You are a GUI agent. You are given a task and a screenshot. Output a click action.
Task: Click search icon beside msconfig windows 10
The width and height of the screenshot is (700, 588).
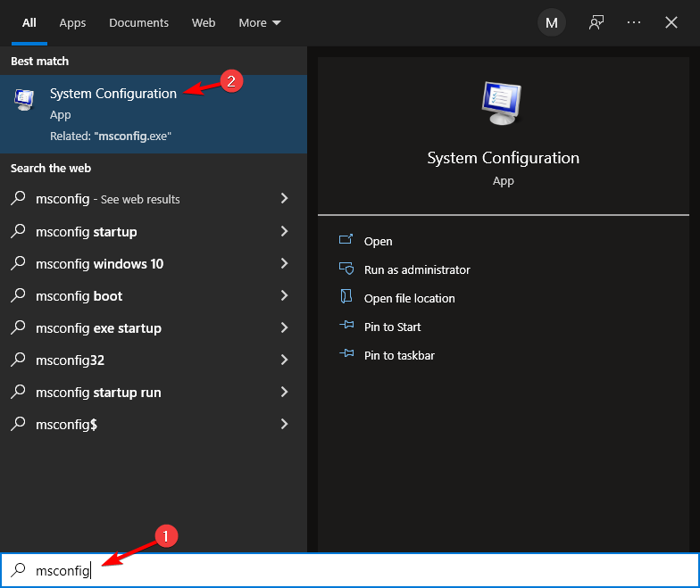(18, 263)
